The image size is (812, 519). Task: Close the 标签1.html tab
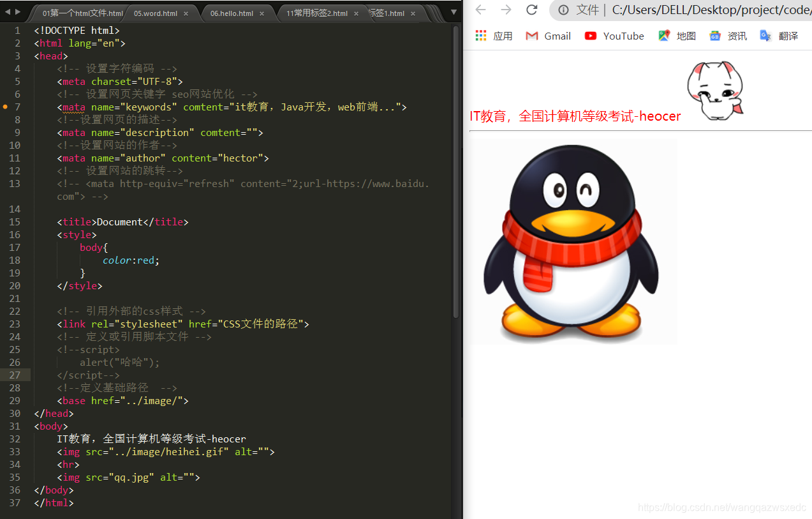(413, 13)
